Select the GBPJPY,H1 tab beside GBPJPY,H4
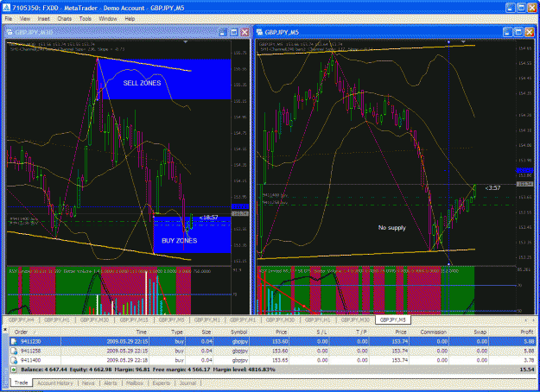 (x=56, y=320)
